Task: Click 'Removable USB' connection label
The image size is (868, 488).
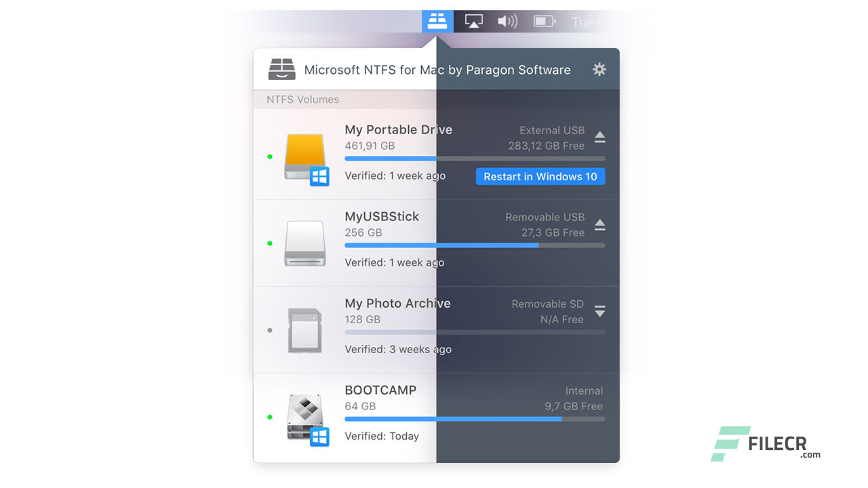Action: 545,217
